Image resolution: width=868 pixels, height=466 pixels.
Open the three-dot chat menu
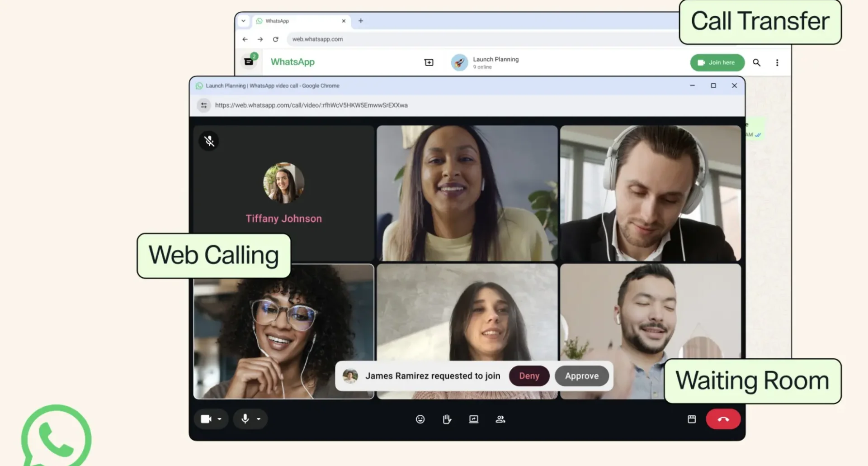click(x=777, y=62)
